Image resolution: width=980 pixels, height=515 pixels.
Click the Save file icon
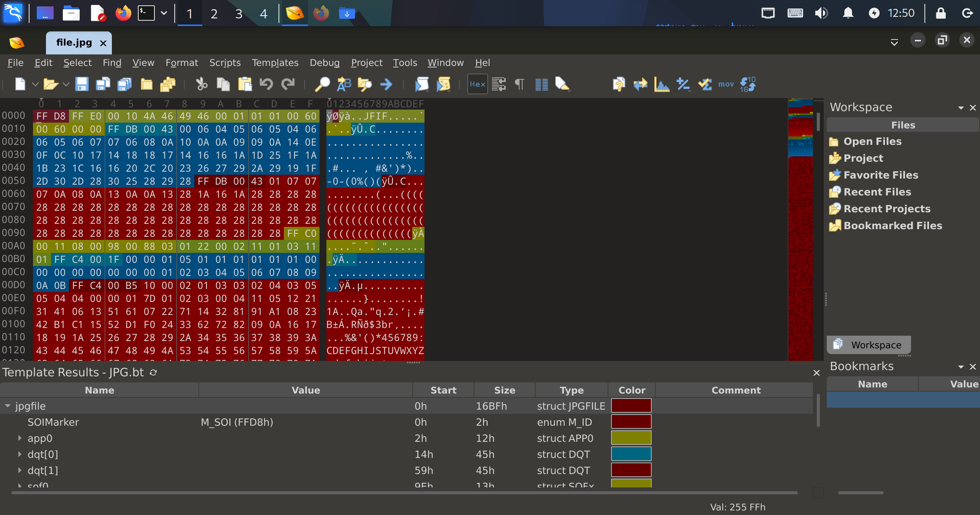point(82,84)
